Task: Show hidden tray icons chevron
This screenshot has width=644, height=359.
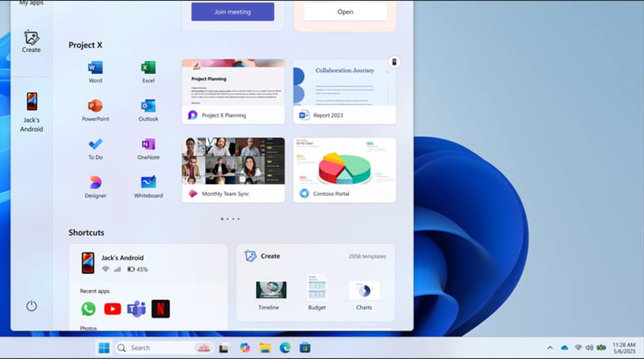Action: [x=550, y=348]
